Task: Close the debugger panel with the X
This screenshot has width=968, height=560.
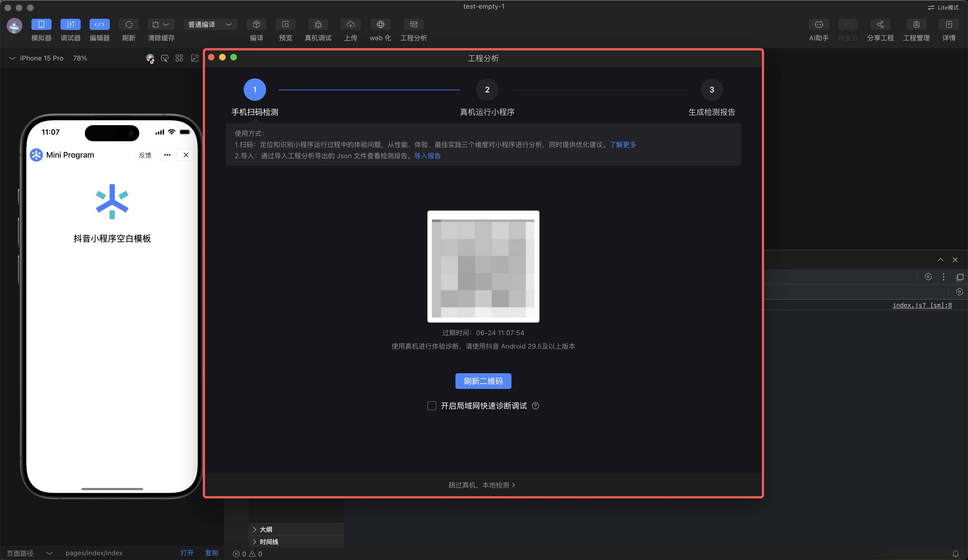Action: 955,260
